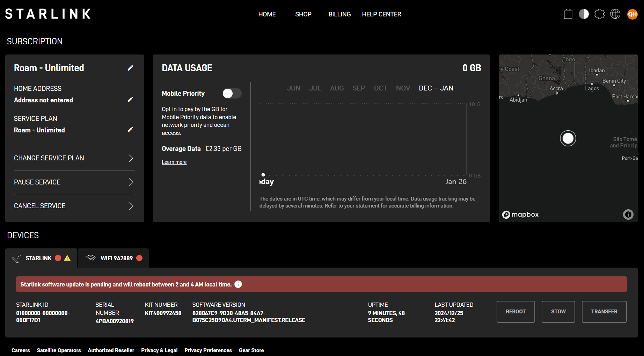This screenshot has width=644, height=356.
Task: Click the TRANSFER button
Action: click(604, 312)
